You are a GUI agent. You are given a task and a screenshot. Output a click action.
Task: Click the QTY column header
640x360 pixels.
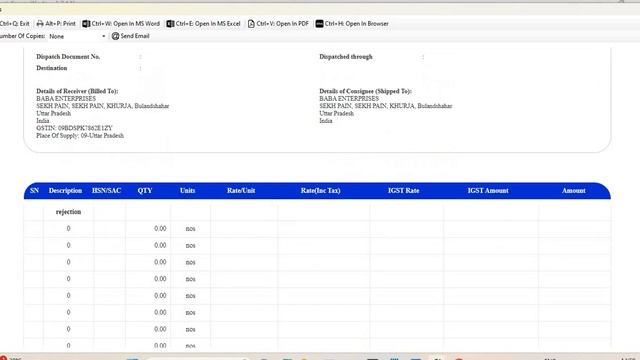[x=145, y=191]
